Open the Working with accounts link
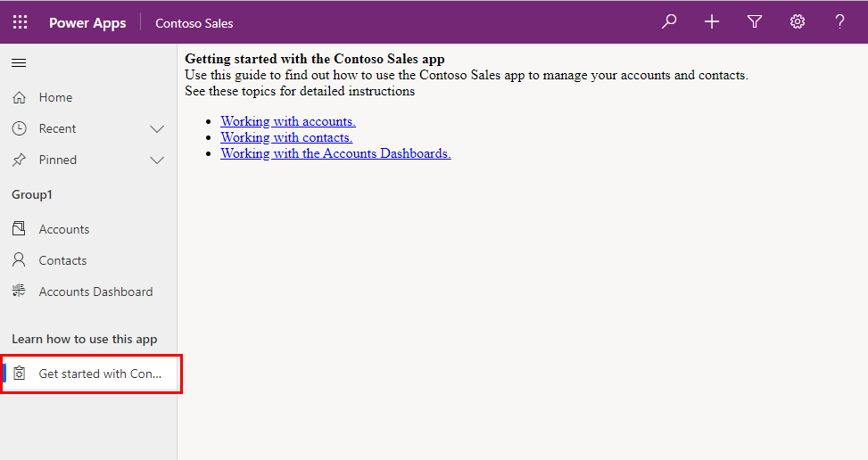 pos(288,121)
